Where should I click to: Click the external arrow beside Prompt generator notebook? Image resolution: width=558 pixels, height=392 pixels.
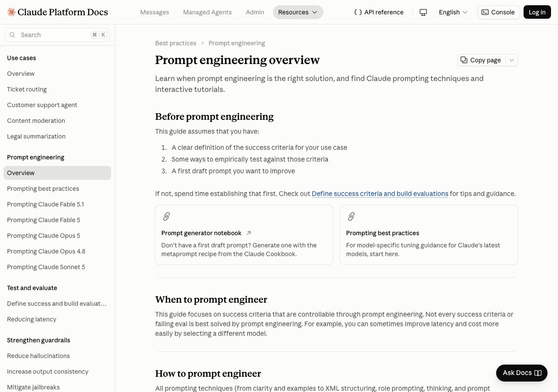(x=249, y=233)
